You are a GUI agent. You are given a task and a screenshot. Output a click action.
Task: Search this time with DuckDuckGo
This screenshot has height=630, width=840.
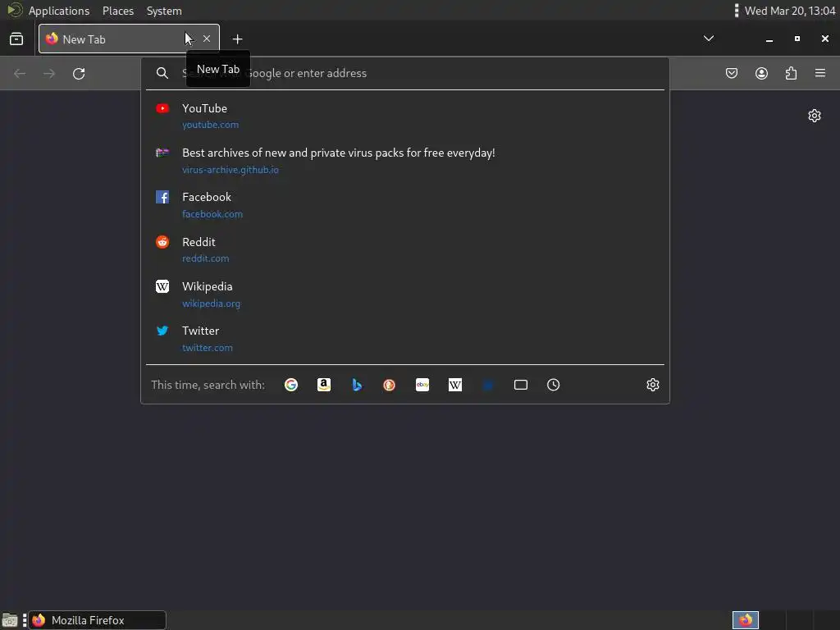(x=390, y=385)
